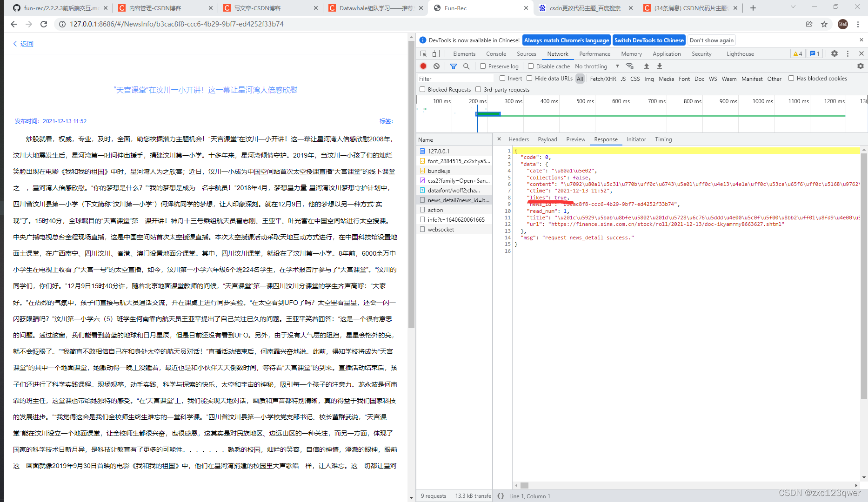The width and height of the screenshot is (868, 502).
Task: Select the websocket request row
Action: click(454, 230)
